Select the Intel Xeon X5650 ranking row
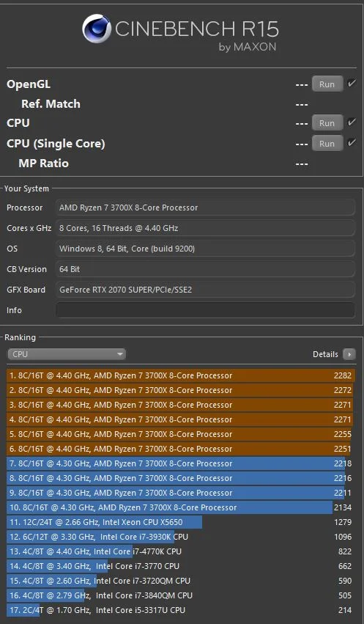 pyautogui.click(x=181, y=522)
